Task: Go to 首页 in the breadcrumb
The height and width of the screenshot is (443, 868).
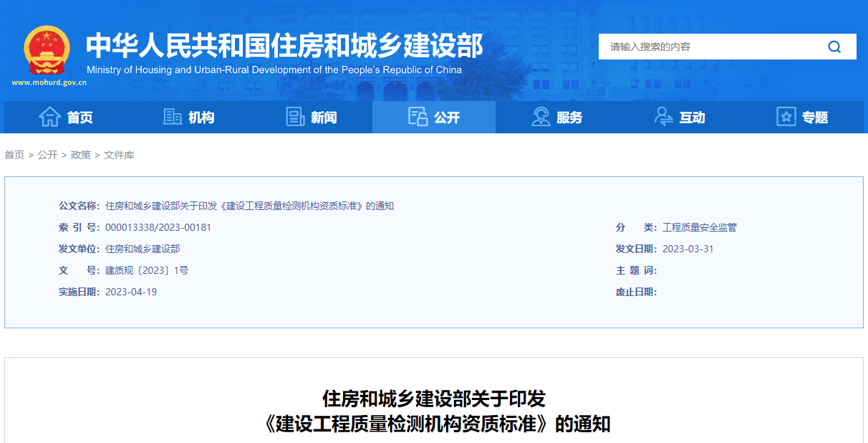Action: coord(14,155)
